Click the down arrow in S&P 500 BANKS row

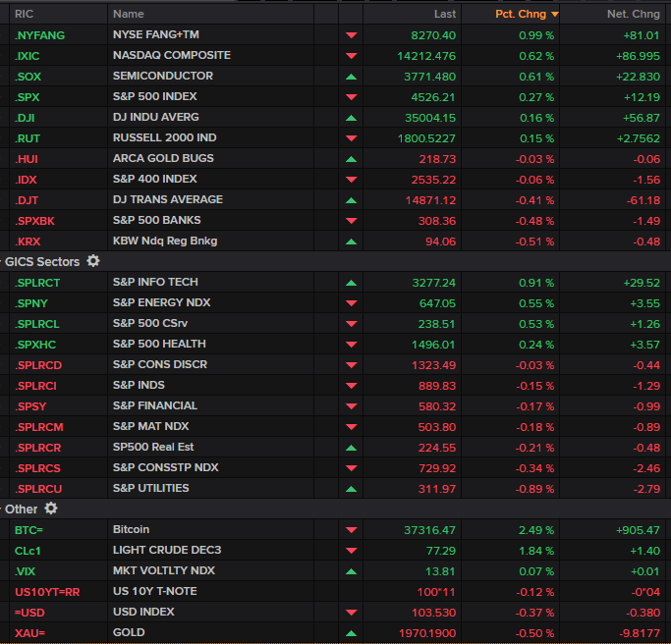click(x=352, y=221)
